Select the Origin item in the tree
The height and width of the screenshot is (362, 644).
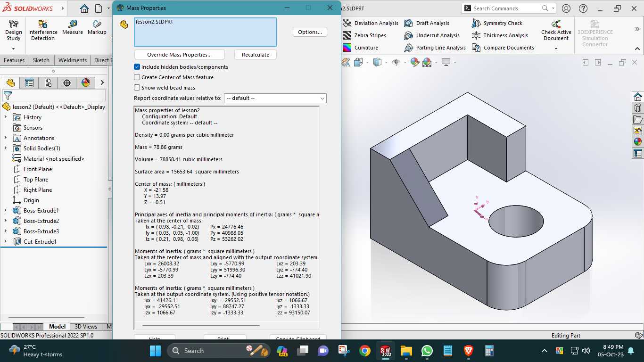(x=31, y=200)
